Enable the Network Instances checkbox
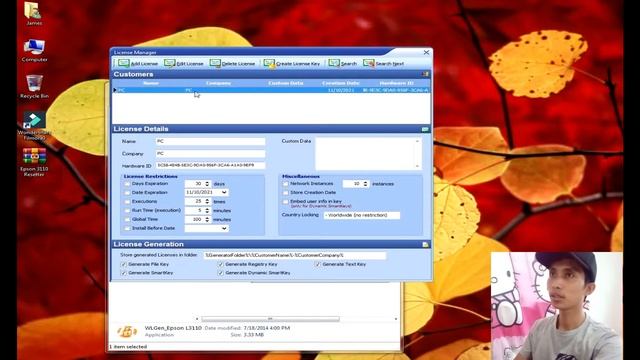 coord(285,184)
